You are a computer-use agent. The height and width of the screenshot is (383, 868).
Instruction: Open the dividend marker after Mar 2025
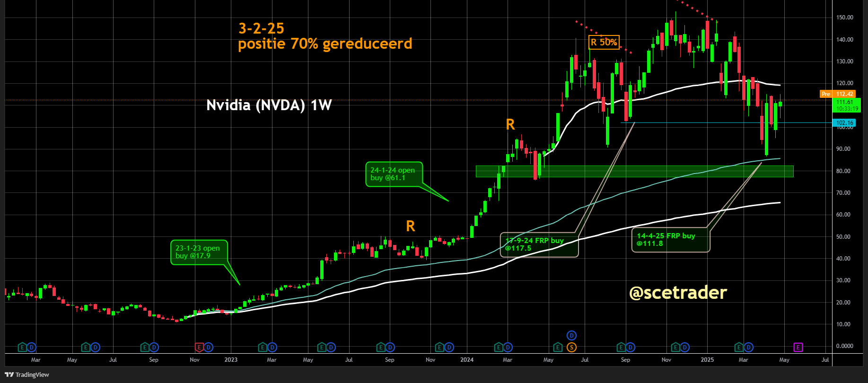[748, 348]
